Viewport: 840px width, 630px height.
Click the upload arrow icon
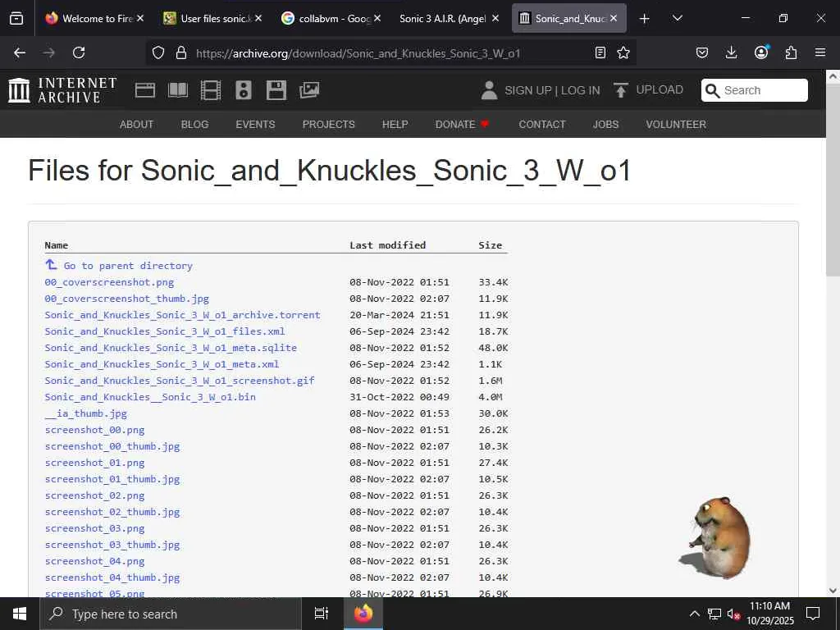coord(621,90)
